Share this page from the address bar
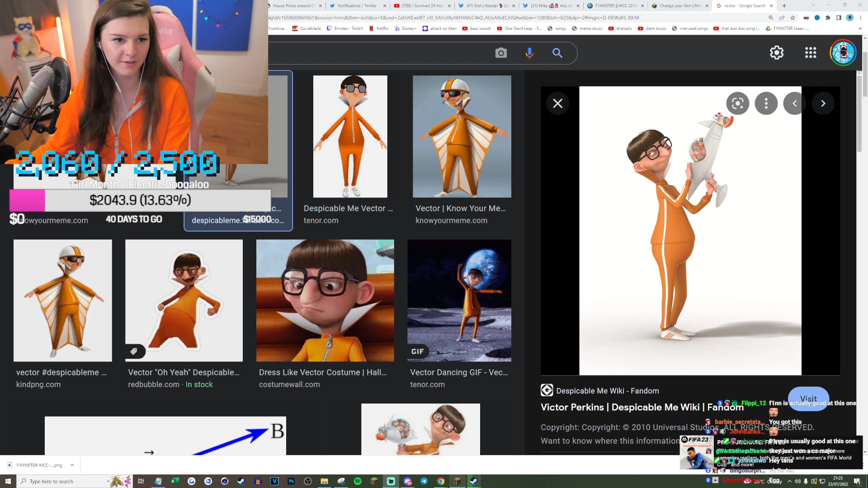 click(x=782, y=18)
